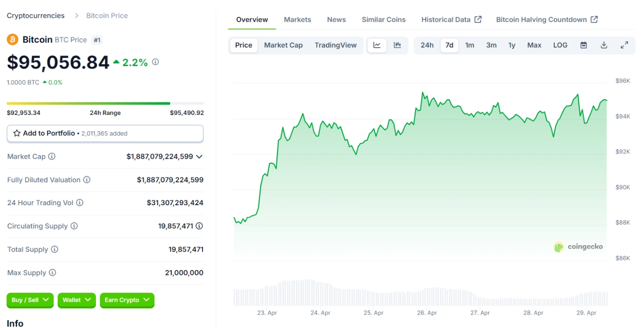The width and height of the screenshot is (644, 328).
Task: Set chart range to 7d
Action: [x=449, y=45]
